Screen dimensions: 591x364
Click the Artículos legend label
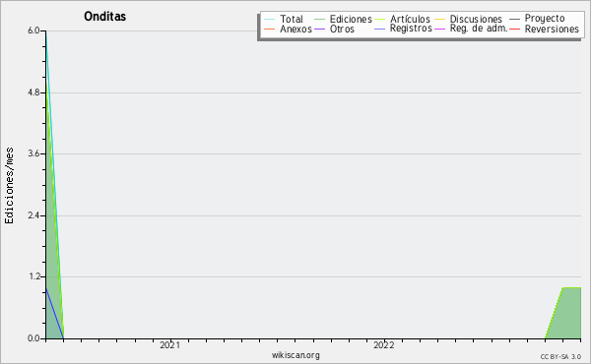click(410, 19)
